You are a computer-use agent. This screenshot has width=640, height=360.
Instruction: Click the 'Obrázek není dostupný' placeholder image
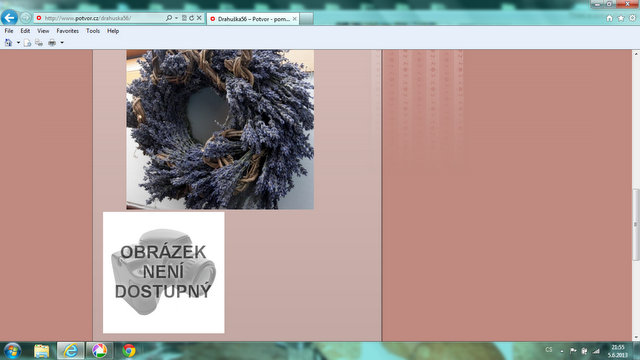(x=164, y=273)
